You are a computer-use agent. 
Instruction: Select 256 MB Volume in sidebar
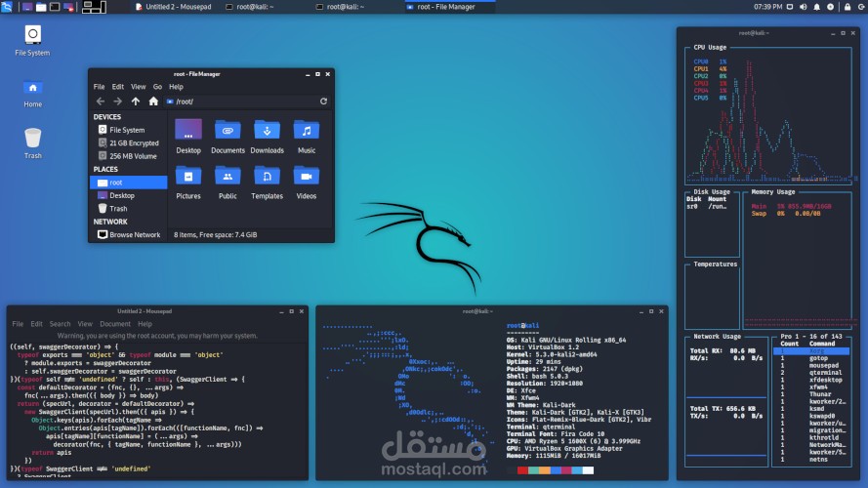pyautogui.click(x=129, y=156)
